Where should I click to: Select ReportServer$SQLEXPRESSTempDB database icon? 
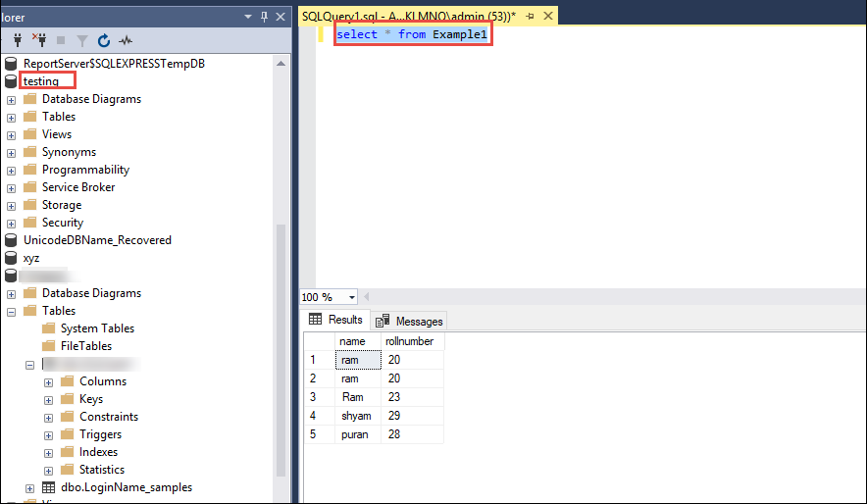pyautogui.click(x=11, y=64)
